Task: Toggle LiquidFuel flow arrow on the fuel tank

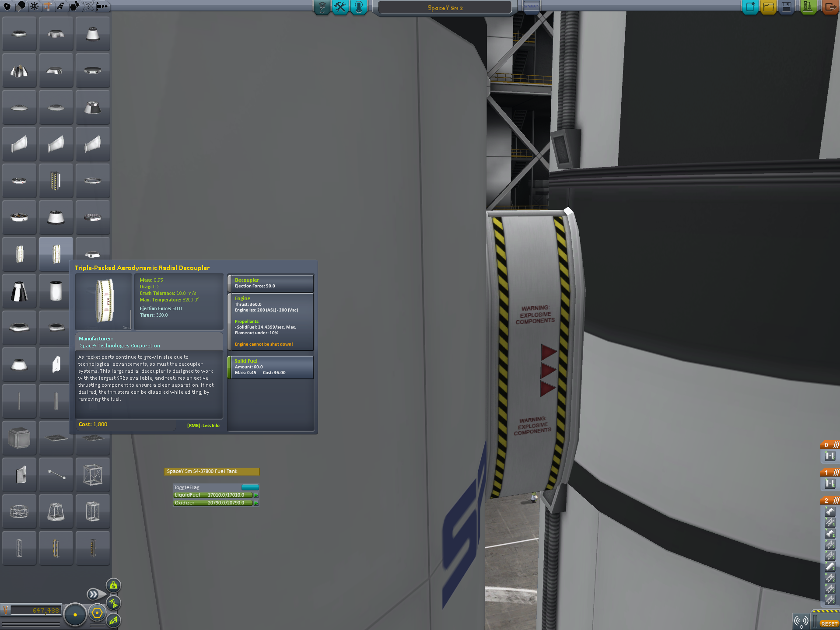Action: [x=256, y=495]
